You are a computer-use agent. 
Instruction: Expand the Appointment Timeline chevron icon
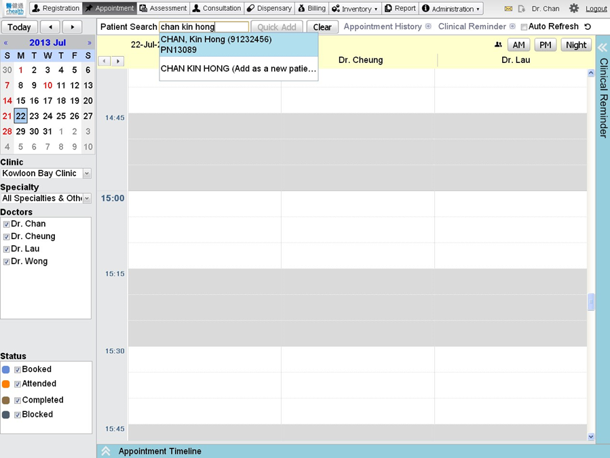(106, 451)
